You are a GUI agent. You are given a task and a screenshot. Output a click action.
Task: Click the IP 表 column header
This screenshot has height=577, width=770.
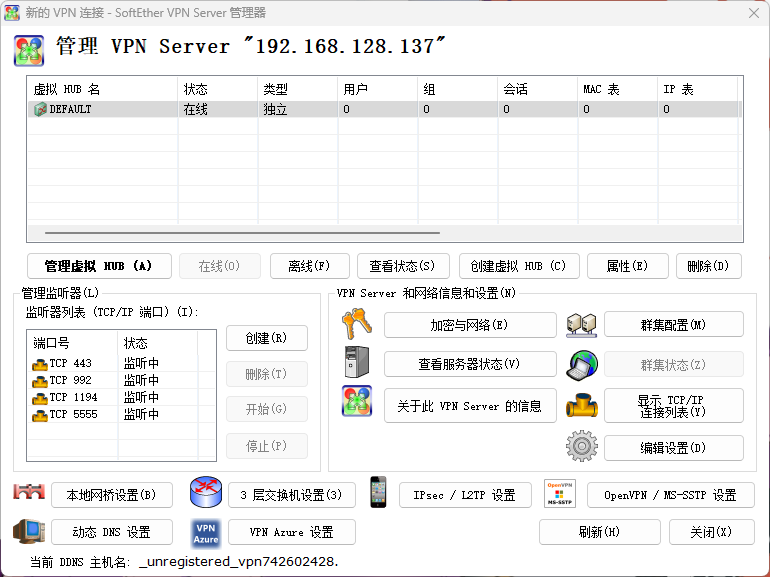(x=697, y=89)
